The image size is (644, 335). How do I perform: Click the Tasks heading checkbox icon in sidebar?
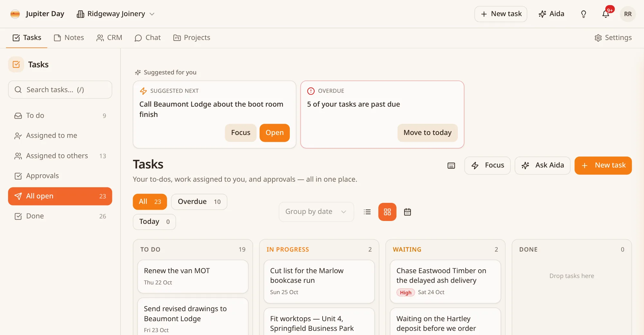point(16,64)
